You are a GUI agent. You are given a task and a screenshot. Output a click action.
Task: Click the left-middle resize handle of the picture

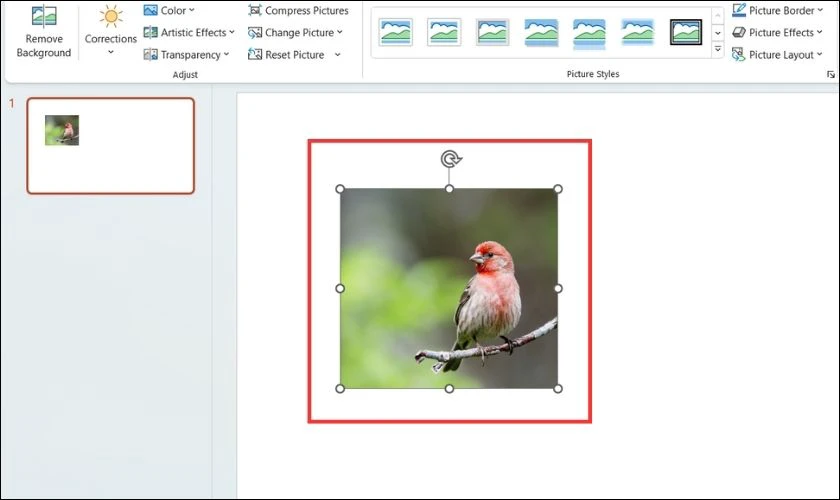pyautogui.click(x=340, y=288)
